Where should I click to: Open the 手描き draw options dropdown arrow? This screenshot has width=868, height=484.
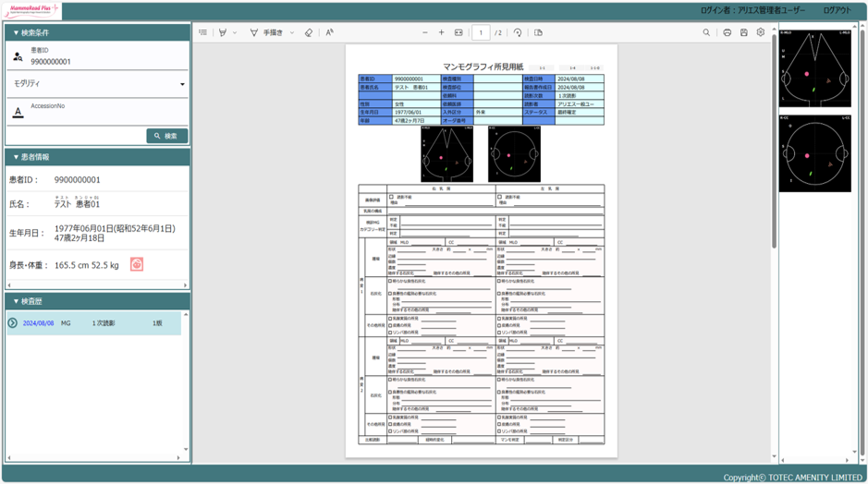pos(292,32)
